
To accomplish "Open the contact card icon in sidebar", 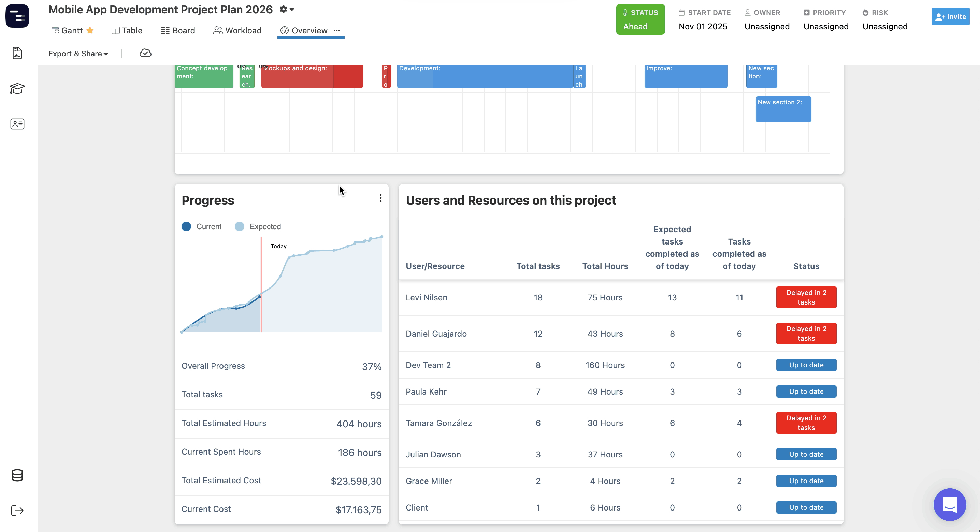I will coord(17,124).
